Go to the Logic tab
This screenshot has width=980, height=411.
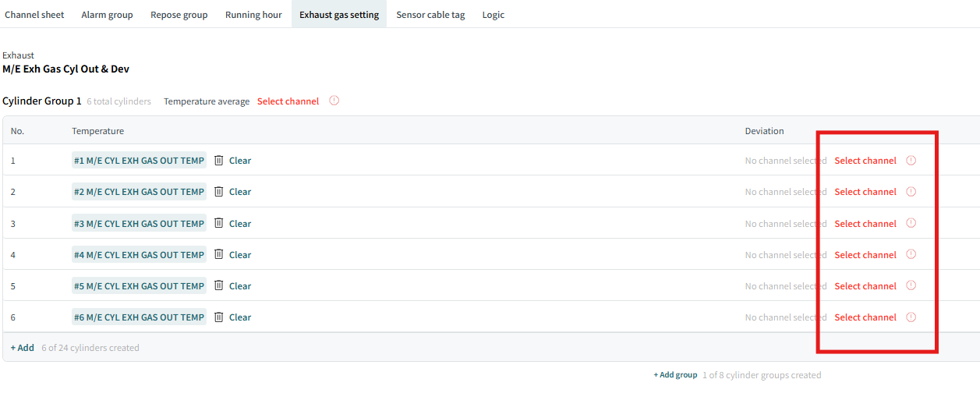click(x=494, y=15)
